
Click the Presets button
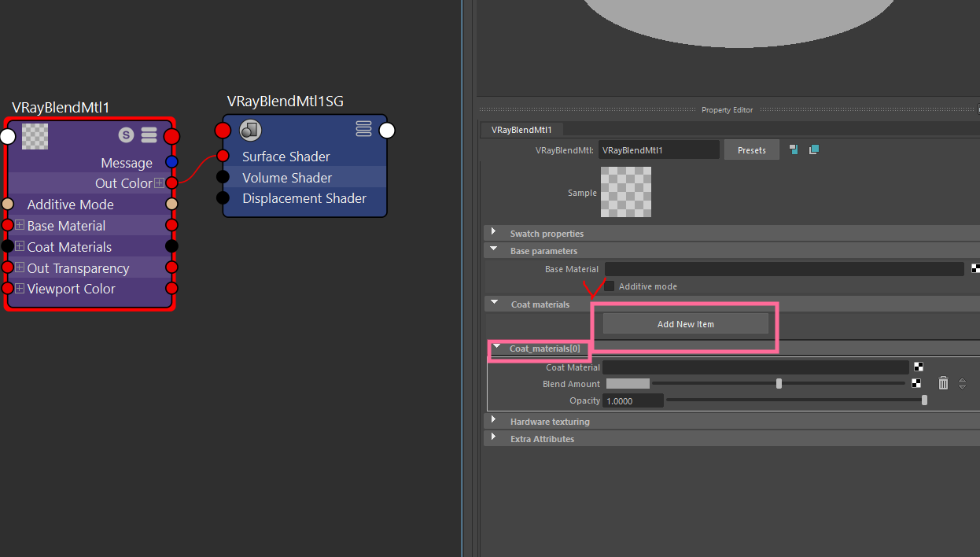pyautogui.click(x=751, y=149)
